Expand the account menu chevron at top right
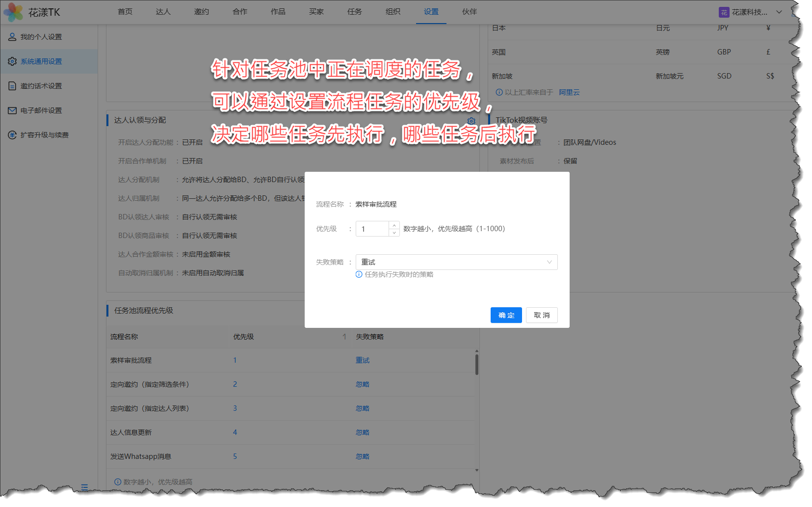Viewport: 812px width, 507px height. pos(779,12)
